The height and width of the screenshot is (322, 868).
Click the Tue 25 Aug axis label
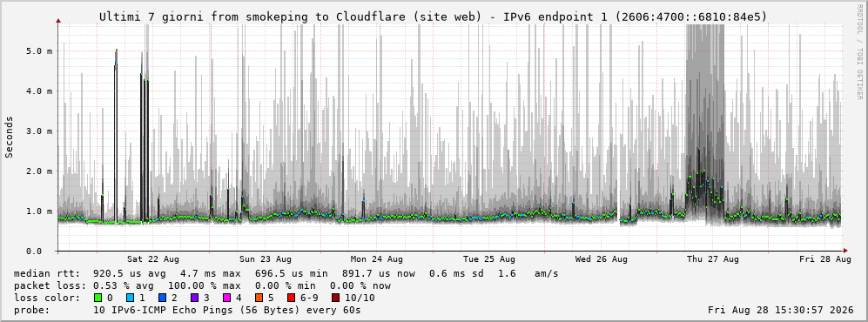point(488,259)
